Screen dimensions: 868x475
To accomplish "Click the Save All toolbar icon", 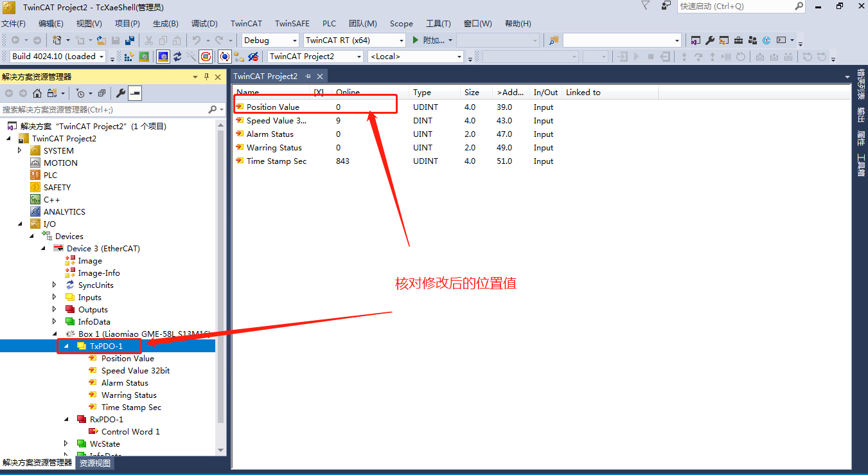I will [x=130, y=40].
